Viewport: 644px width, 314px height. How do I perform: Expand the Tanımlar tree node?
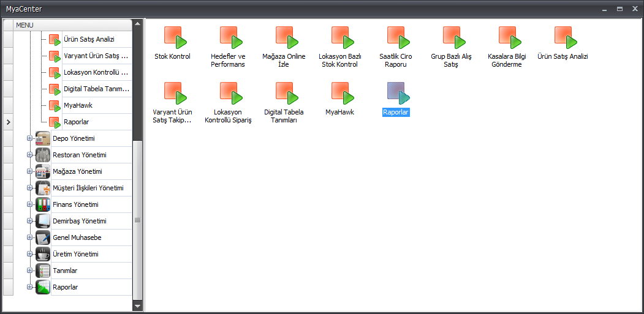29,271
